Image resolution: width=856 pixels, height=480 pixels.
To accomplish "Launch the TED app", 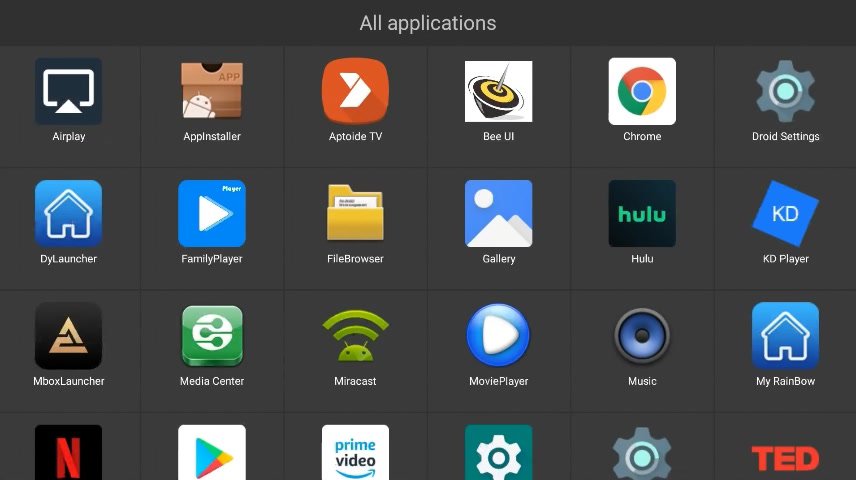I will [x=786, y=459].
